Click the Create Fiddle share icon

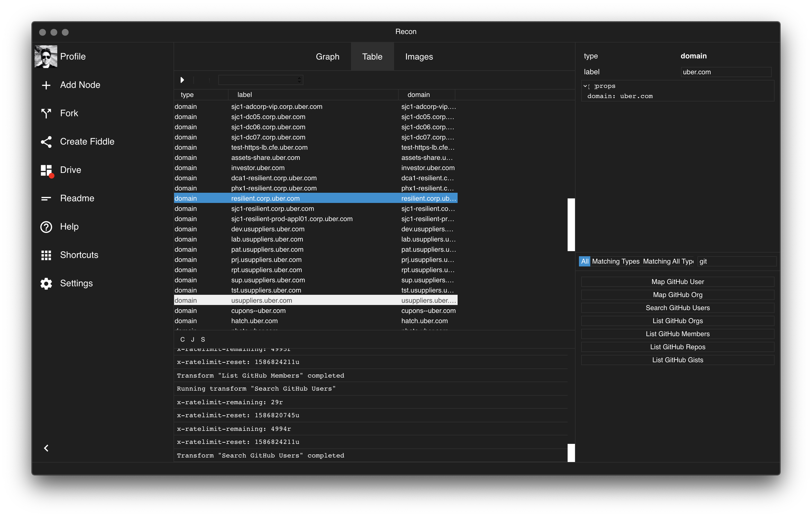coord(46,142)
